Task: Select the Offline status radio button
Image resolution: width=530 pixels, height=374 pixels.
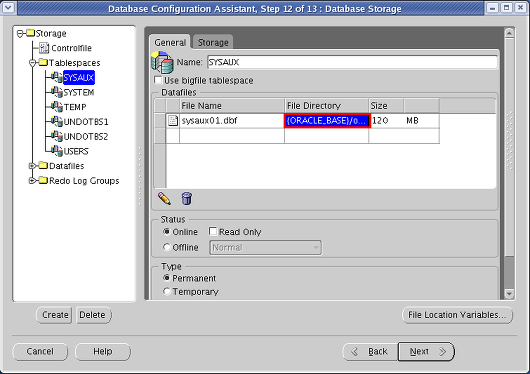Action: coord(166,247)
